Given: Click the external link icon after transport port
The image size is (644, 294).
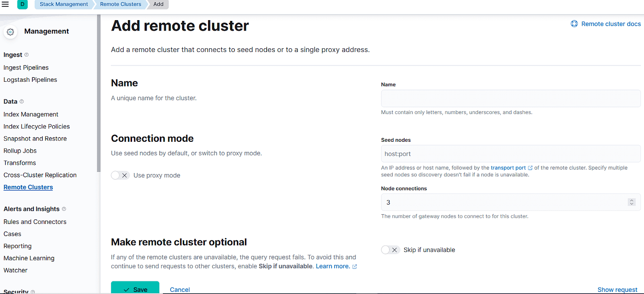Looking at the screenshot, I should pos(530,167).
